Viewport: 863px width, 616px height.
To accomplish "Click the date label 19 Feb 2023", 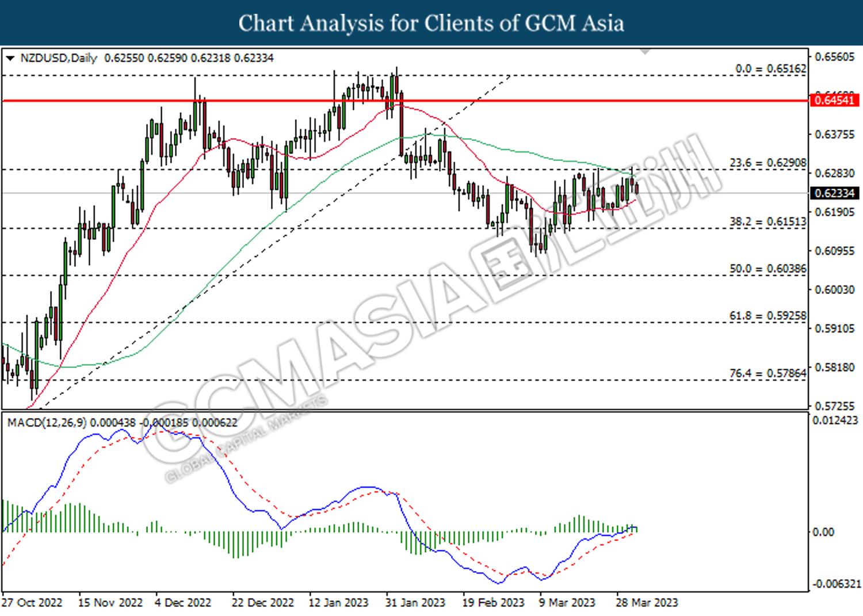I will pos(493,603).
